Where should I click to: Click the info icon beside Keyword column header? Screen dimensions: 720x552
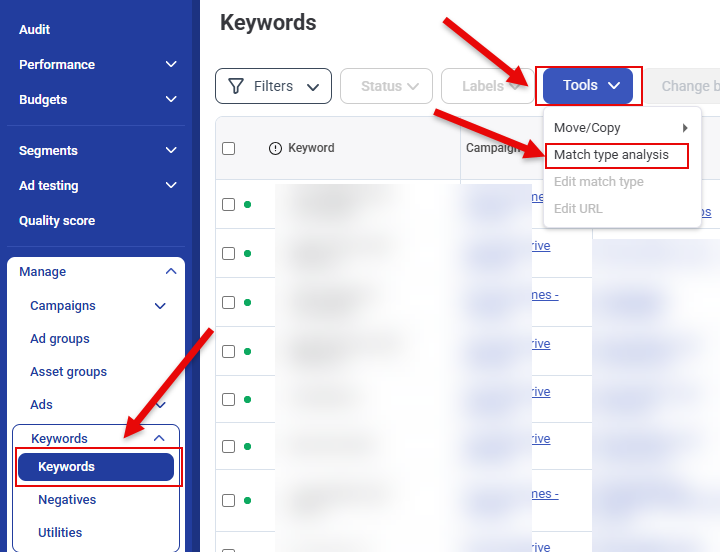coord(276,148)
